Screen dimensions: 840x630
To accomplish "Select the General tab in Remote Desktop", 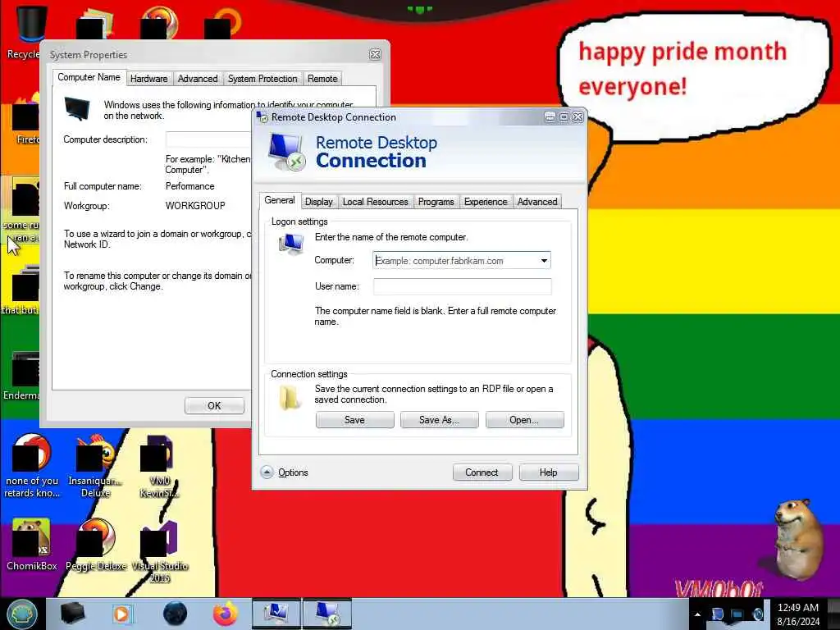I will coord(279,200).
